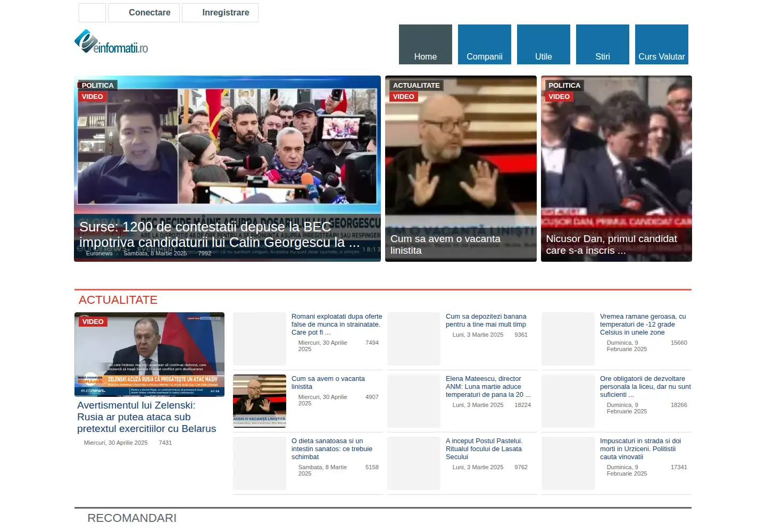
Task: Open the Inregistrare sign-up button
Action: 220,13
